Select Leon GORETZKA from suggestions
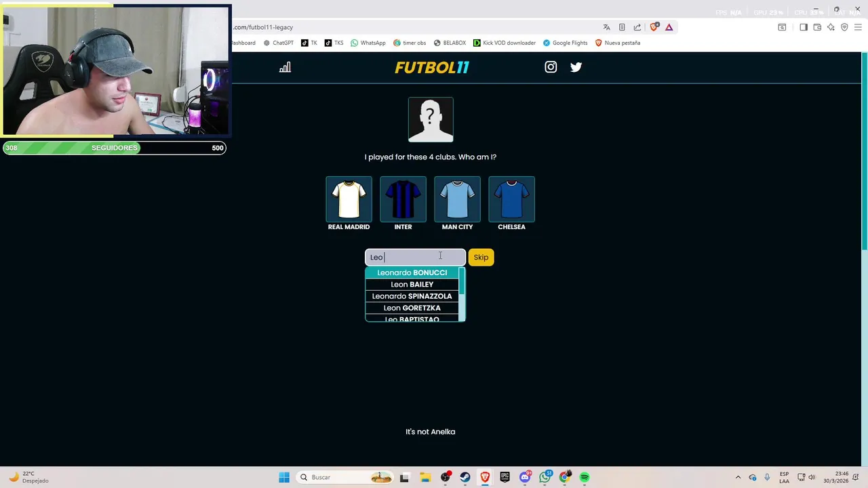The image size is (868, 488). click(x=412, y=308)
